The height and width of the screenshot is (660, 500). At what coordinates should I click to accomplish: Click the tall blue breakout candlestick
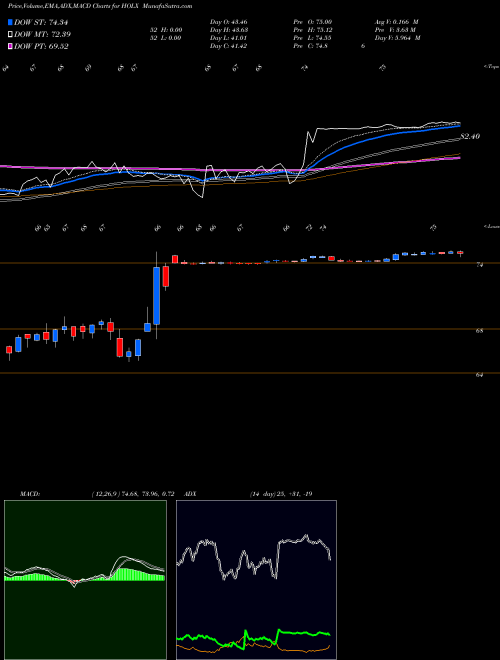coord(157,295)
